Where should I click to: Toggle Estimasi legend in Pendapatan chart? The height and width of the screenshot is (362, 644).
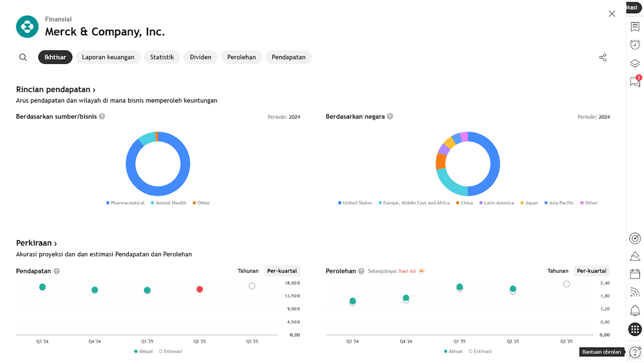tap(171, 351)
